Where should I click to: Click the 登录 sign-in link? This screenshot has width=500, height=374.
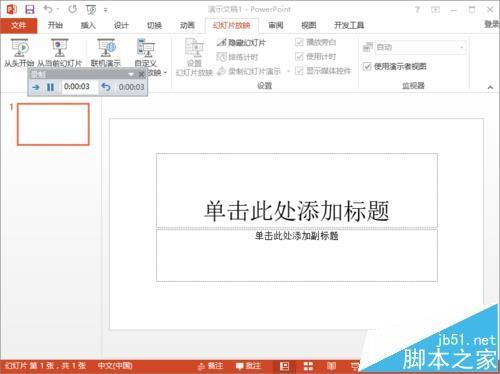[x=492, y=24]
